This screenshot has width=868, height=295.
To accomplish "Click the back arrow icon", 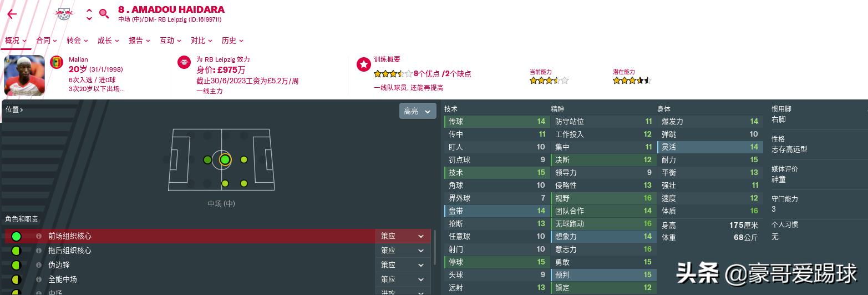I will click(x=12, y=14).
